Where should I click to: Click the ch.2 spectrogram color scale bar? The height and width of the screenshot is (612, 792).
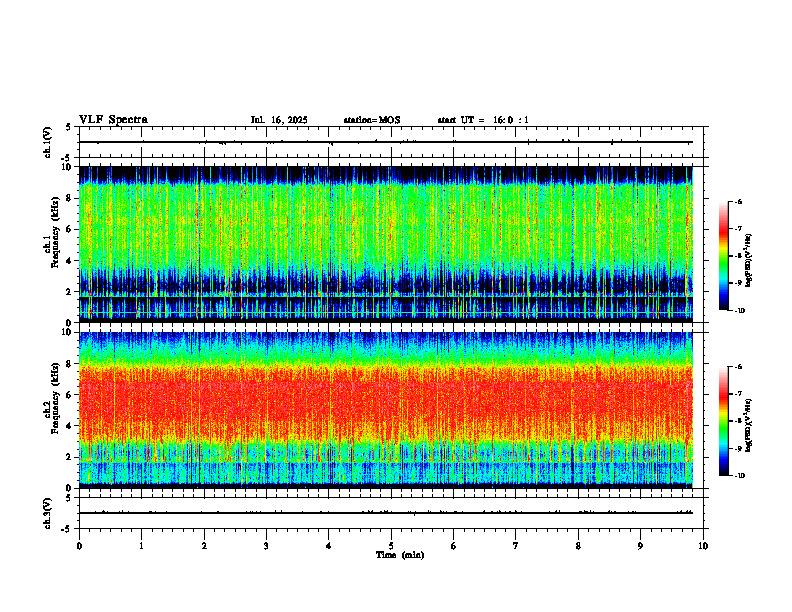tap(723, 421)
